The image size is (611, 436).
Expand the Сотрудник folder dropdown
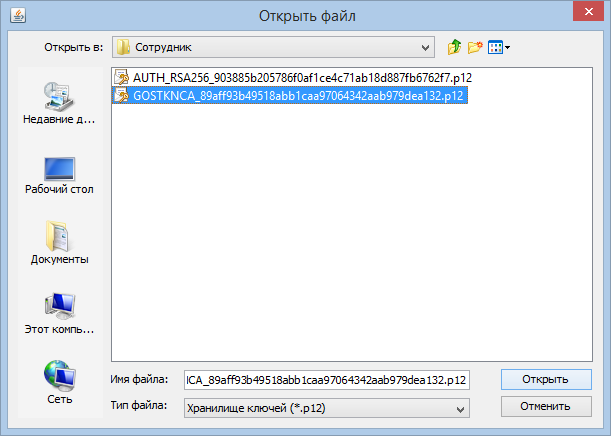pos(427,47)
